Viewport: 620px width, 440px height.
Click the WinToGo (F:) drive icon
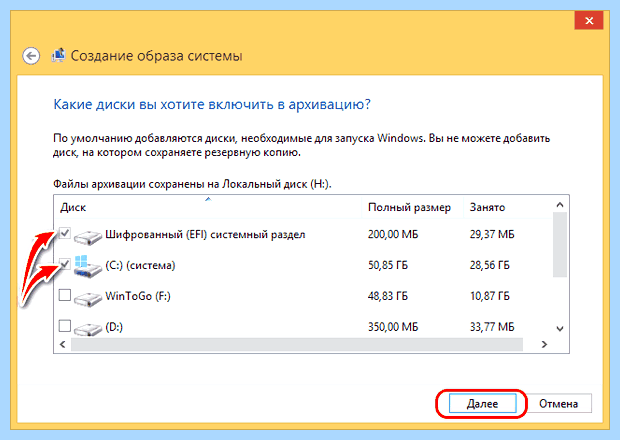pos(88,298)
